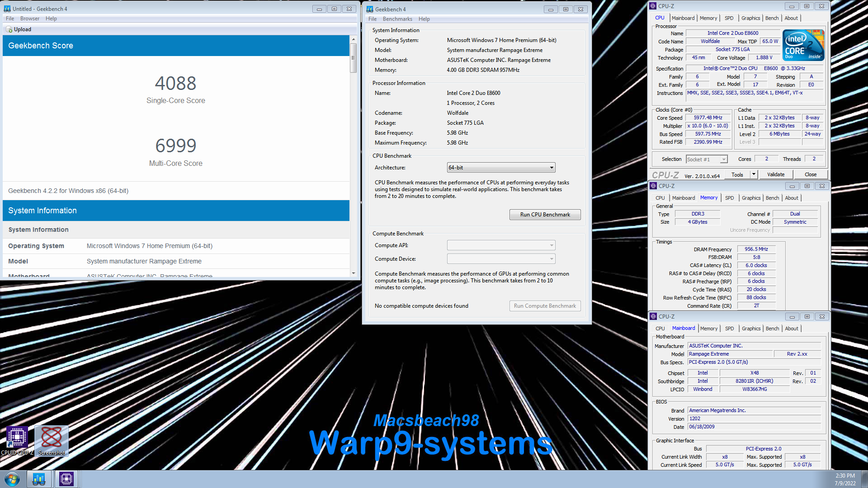Switch to Graphics tab in top CPU-Z
The image size is (868, 488).
click(x=750, y=18)
